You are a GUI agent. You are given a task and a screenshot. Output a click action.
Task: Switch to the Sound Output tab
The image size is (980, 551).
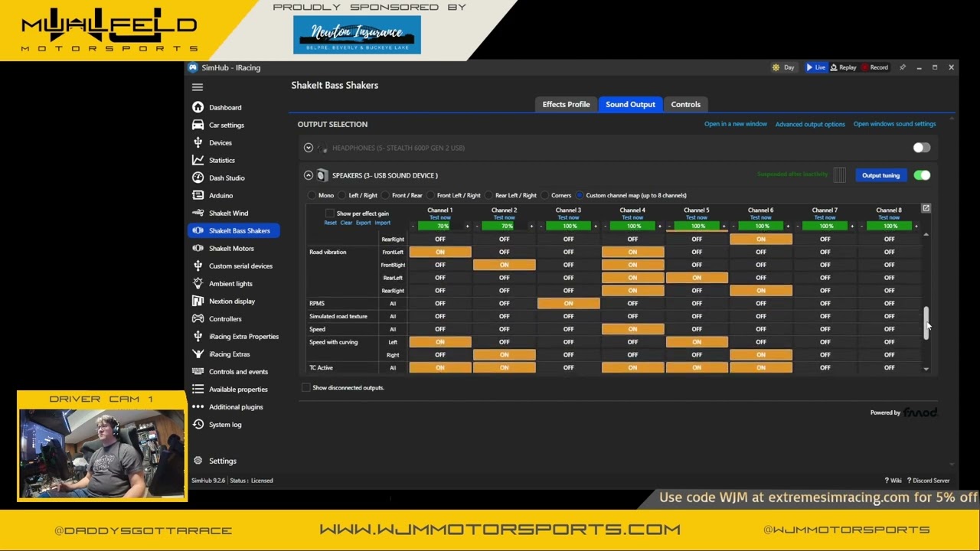[x=630, y=104]
